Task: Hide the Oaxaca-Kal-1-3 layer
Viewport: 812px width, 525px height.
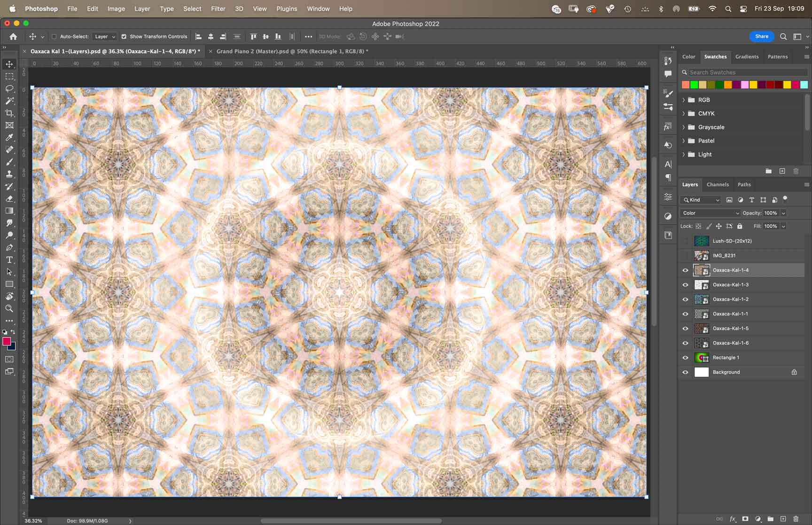Action: pos(685,285)
